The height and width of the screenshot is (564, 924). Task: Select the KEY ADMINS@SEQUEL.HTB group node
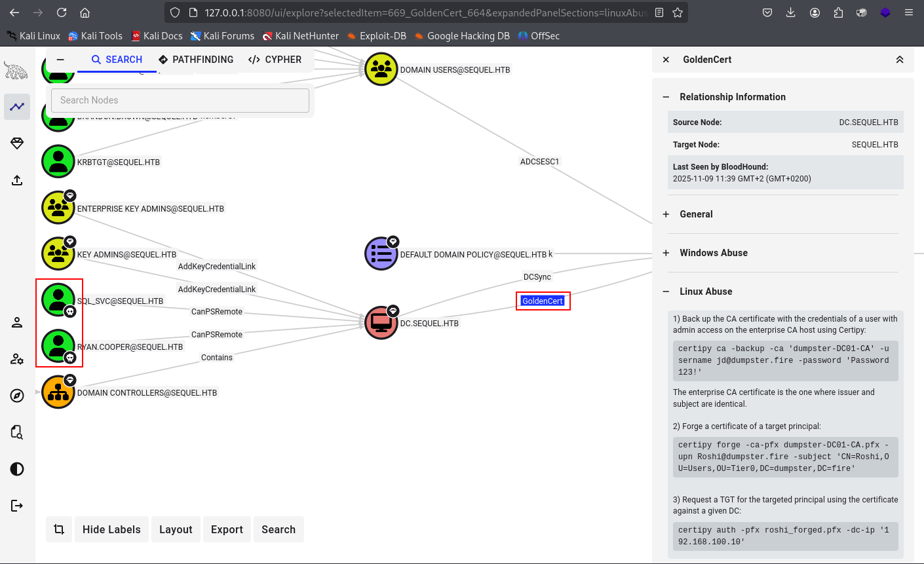pos(58,254)
